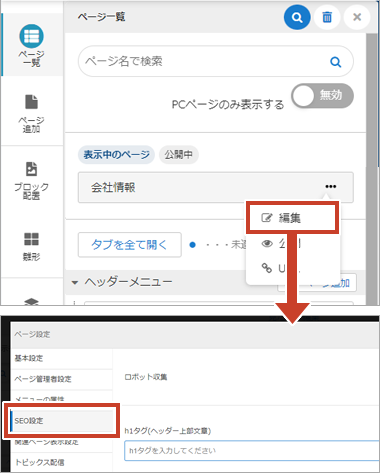Image resolution: width=380 pixels, height=473 pixels.
Task: Open SEO設定 in page settings menu
Action: (x=62, y=421)
